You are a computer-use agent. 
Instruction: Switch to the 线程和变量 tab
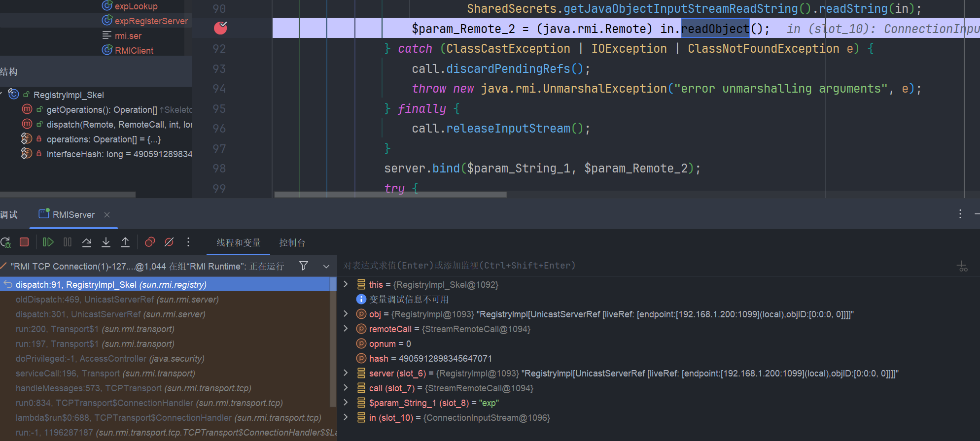(239, 242)
